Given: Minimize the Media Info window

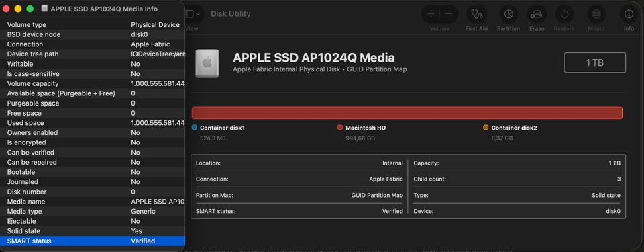Looking at the screenshot, I should point(18,9).
